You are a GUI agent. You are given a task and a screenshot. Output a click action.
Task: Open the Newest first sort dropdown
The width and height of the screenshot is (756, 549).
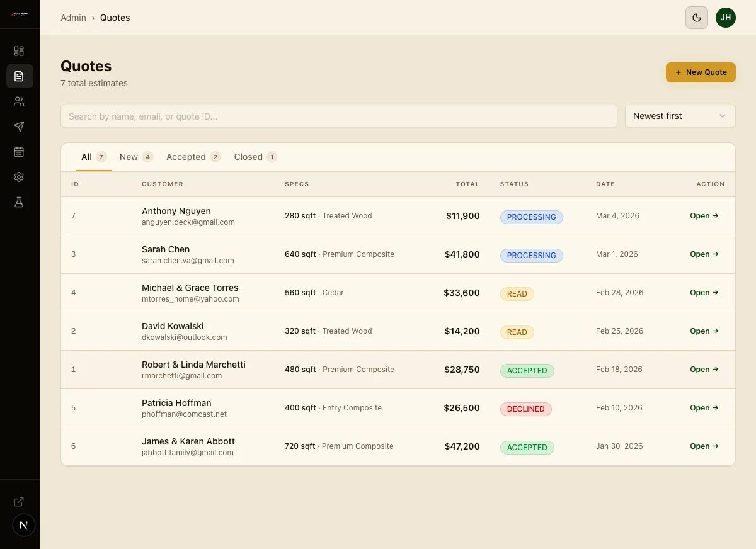tap(680, 116)
